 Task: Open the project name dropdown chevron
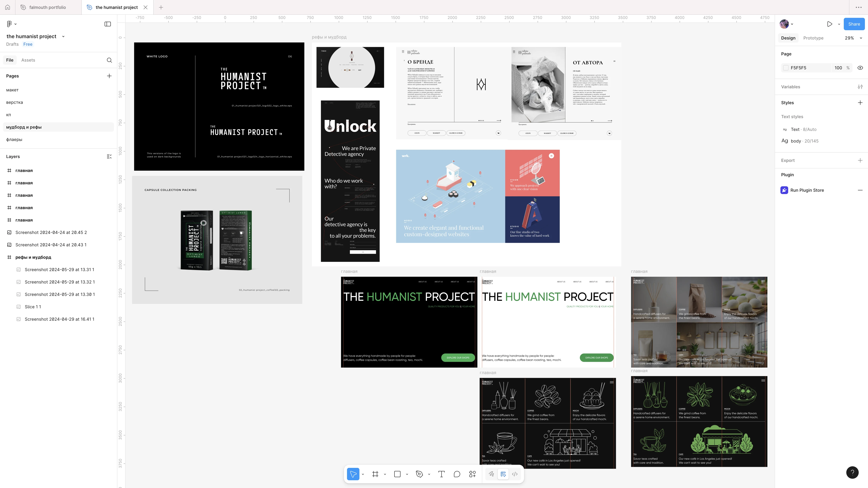pyautogui.click(x=63, y=36)
